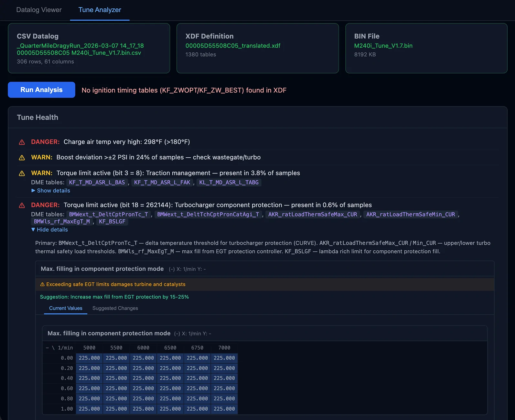This screenshot has width=515, height=420.
Task: Select the cell at row 1.00, column 7000
Action: coord(224,409)
